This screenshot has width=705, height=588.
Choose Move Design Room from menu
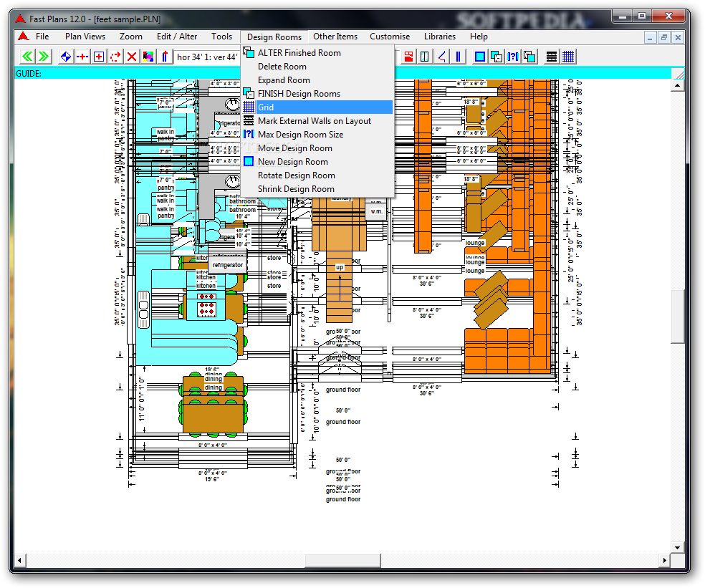317,148
